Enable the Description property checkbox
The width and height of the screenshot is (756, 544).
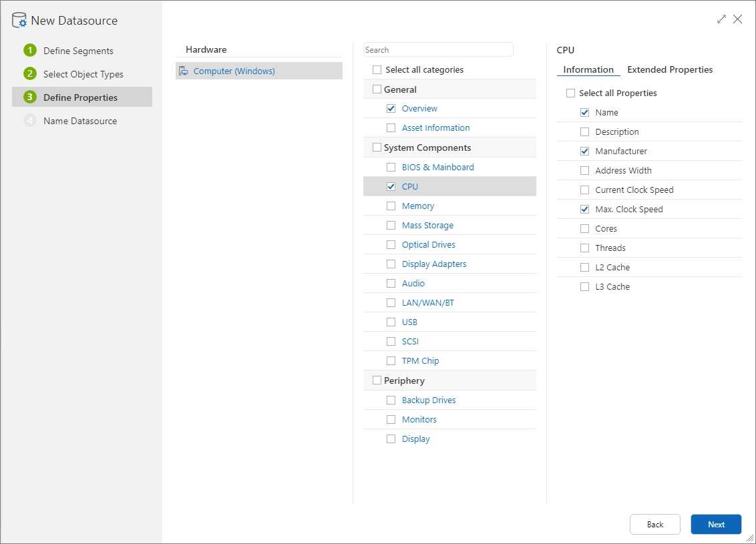584,131
